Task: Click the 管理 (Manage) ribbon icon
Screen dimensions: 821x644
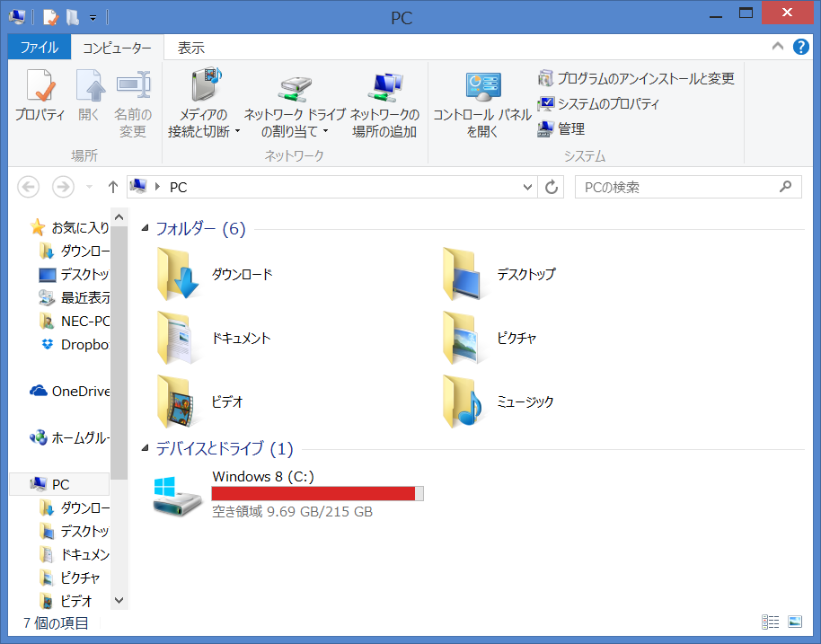Action: coord(561,128)
